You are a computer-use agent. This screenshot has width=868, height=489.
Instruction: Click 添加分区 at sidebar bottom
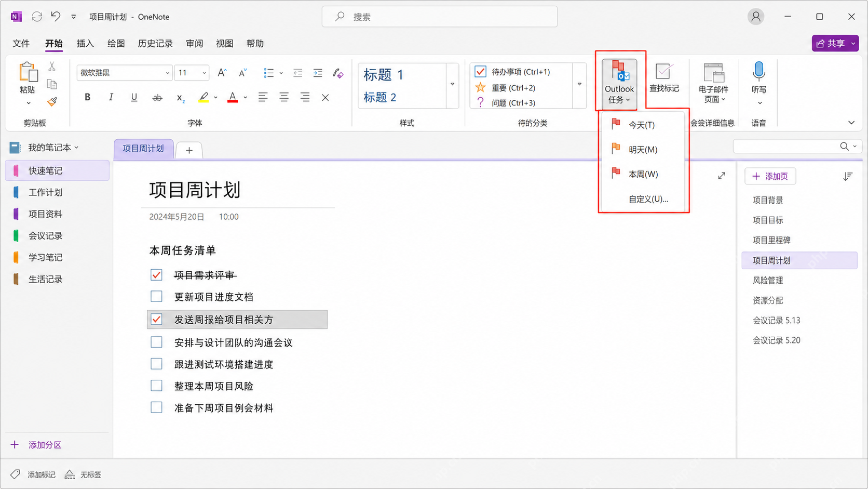pos(36,445)
